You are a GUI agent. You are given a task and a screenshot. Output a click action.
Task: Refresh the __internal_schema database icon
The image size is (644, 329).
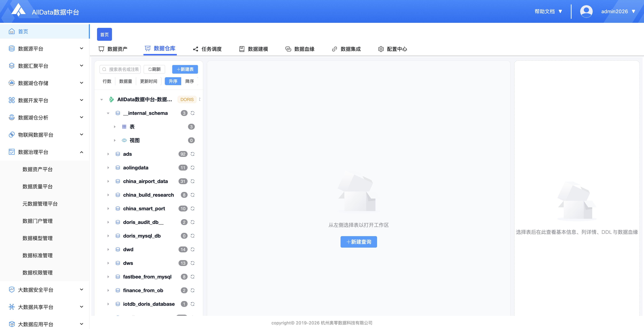(x=192, y=113)
